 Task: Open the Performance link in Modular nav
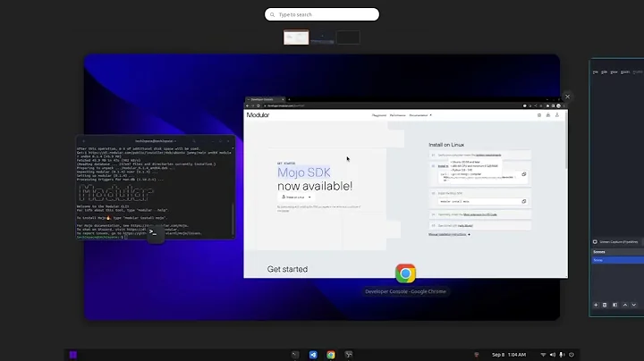click(397, 115)
